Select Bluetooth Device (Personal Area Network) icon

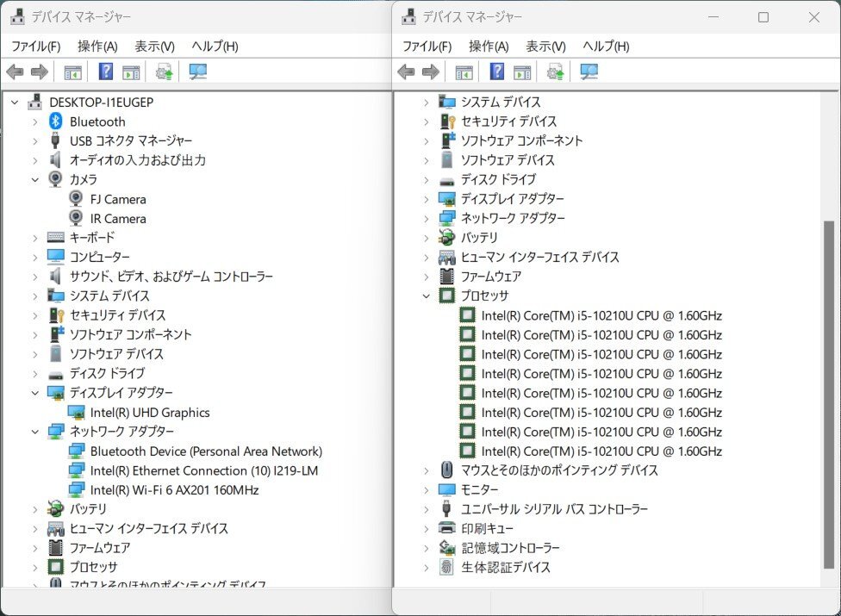click(x=77, y=451)
